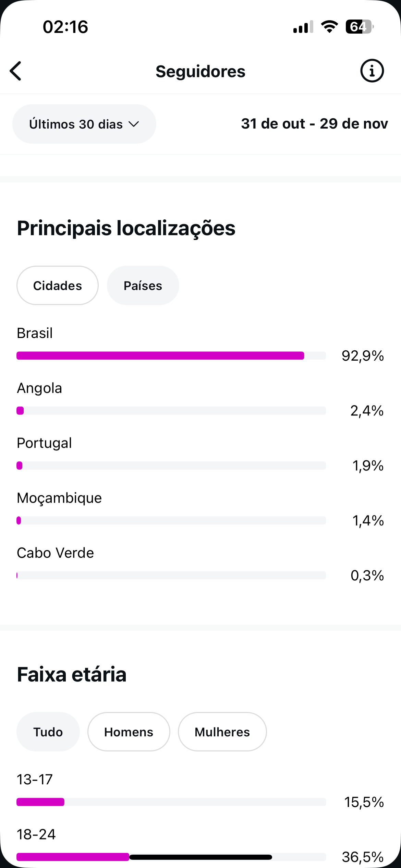The width and height of the screenshot is (401, 868).
Task: Open the info icon in header
Action: 372,71
